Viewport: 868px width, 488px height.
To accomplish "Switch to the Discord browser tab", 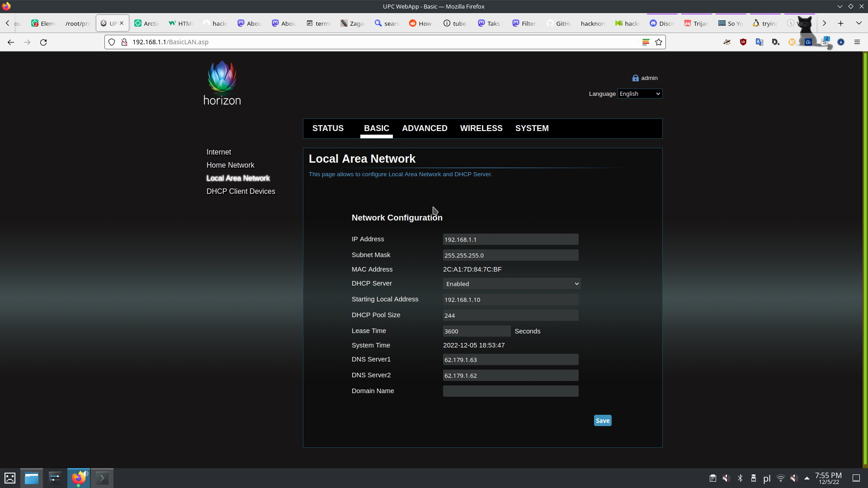I will 662,23.
